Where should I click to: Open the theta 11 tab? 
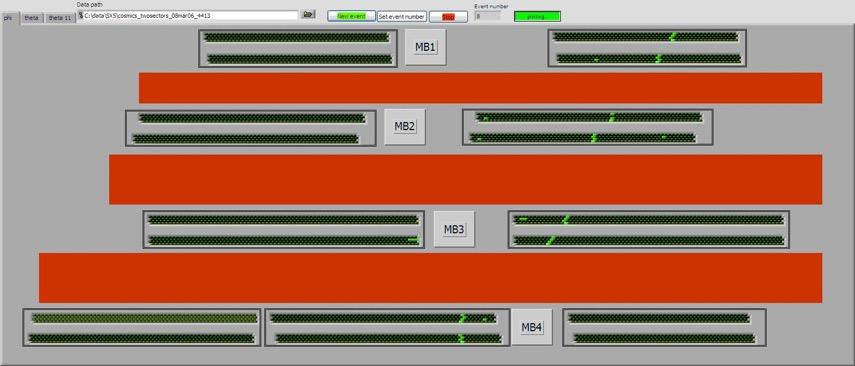(60, 18)
